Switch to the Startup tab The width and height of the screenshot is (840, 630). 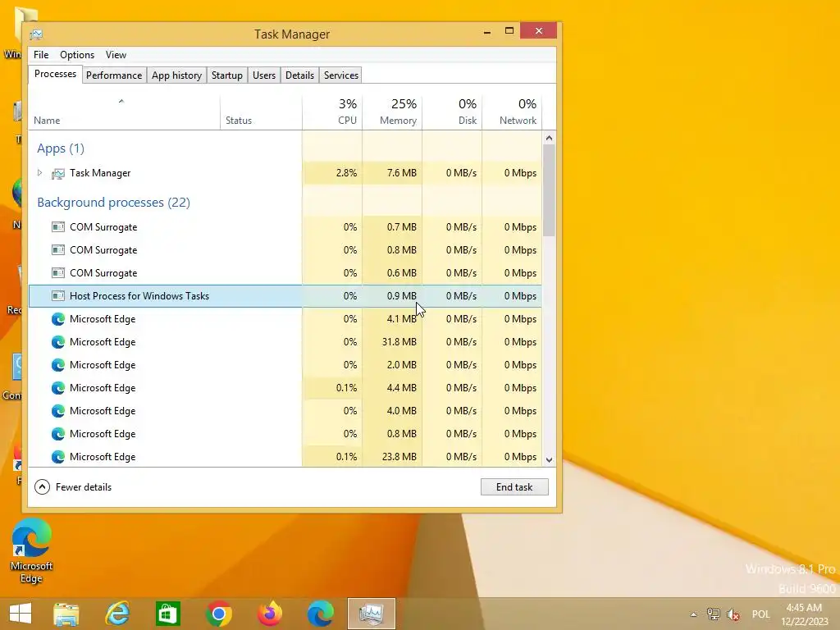[227, 75]
